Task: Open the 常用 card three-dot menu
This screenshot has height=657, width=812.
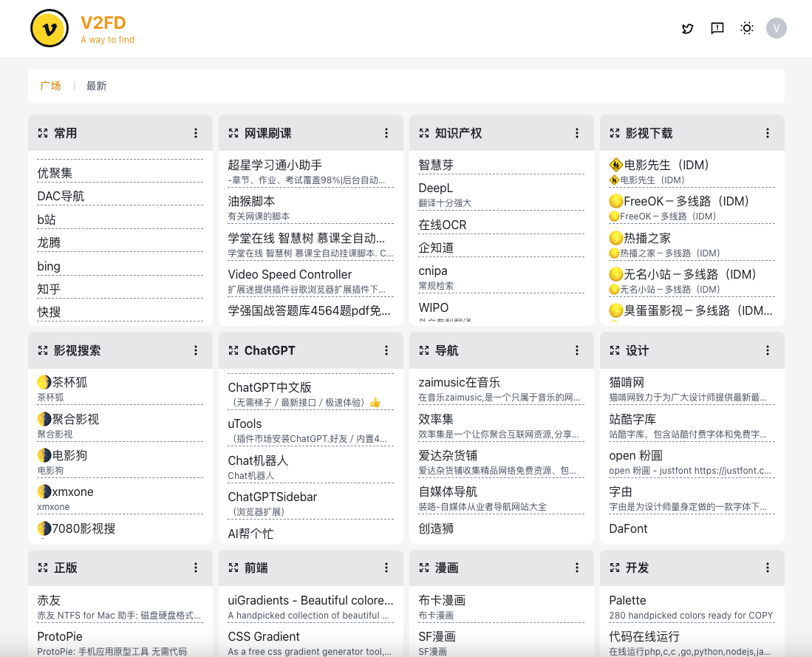Action: [196, 133]
